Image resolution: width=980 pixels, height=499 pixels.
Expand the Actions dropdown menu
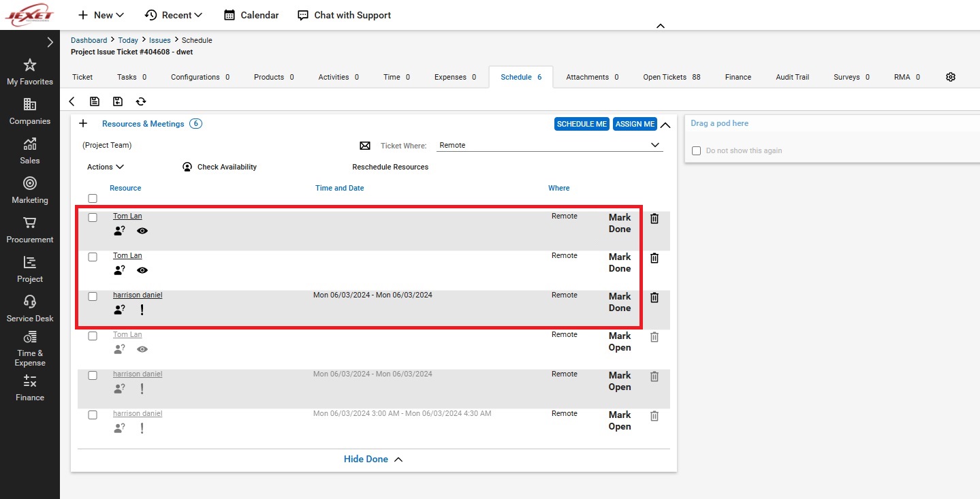[x=106, y=167]
